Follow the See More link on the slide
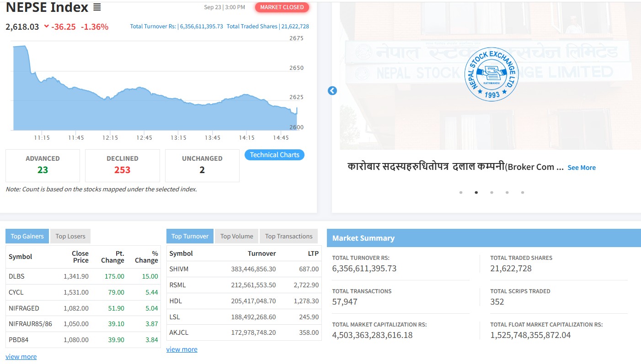641x364 pixels. [x=582, y=168]
